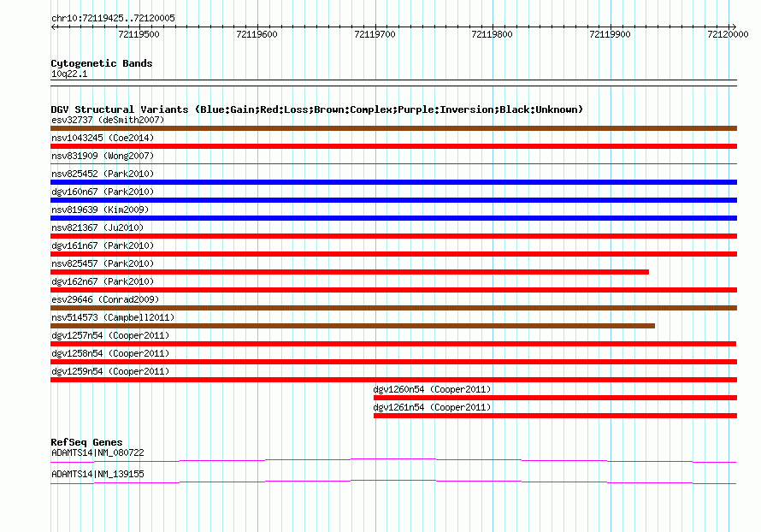
Task: Open the dgv1258n54 (Cooper2011) label
Action: tap(110, 353)
